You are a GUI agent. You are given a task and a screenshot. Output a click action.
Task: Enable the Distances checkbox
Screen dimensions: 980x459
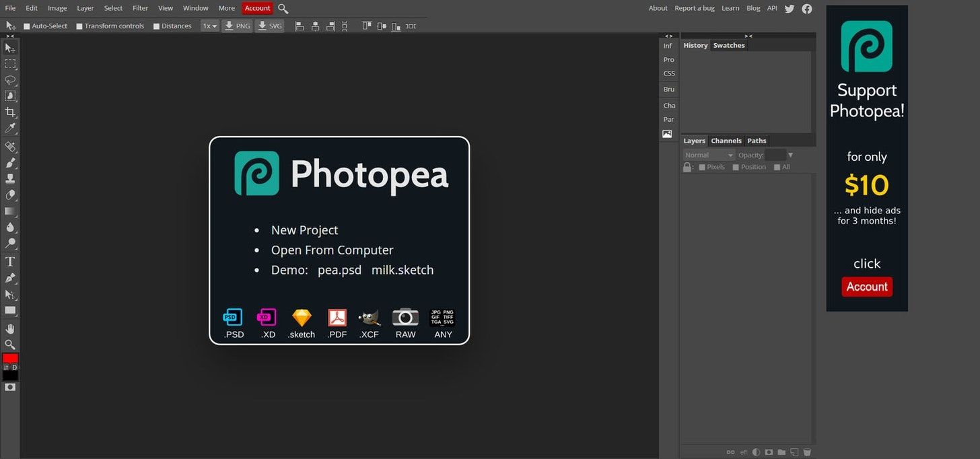(157, 26)
